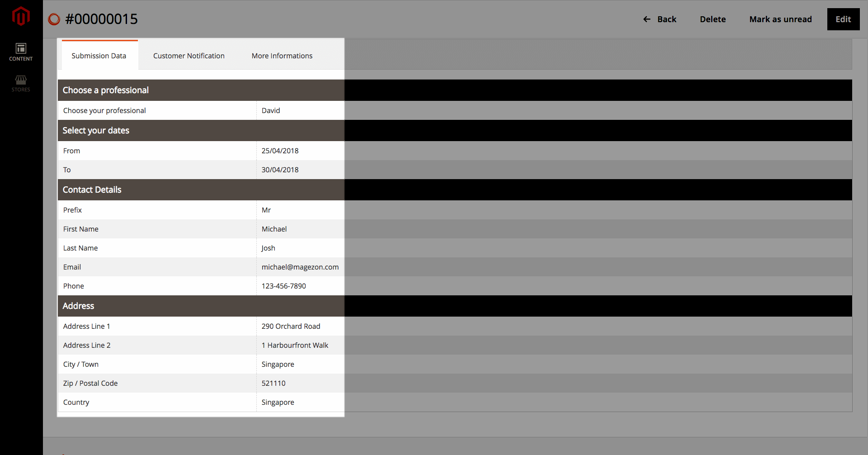Click the status circle beside submission number

click(x=54, y=19)
